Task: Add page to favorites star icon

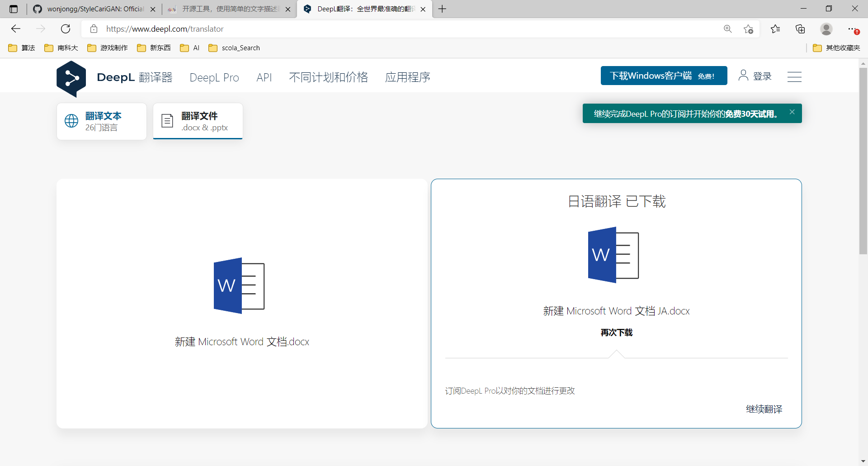Action: pos(748,29)
